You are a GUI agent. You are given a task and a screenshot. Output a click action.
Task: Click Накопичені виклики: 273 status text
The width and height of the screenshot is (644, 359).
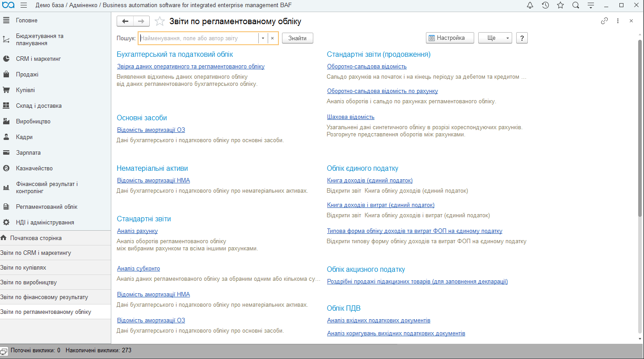coord(98,351)
